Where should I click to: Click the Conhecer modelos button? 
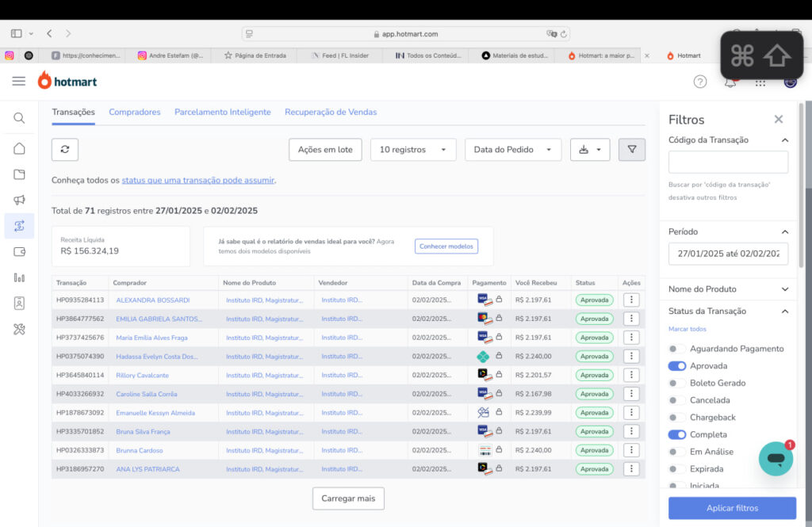446,246
